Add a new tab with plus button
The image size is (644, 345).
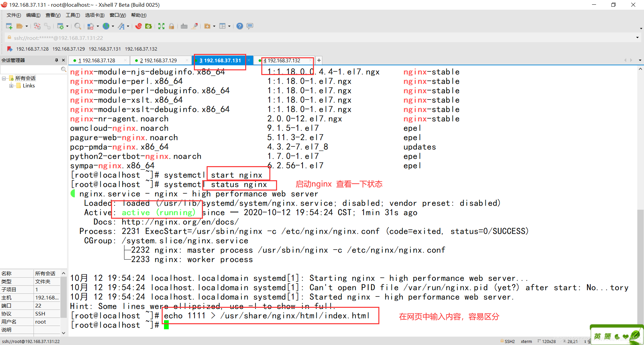(319, 60)
